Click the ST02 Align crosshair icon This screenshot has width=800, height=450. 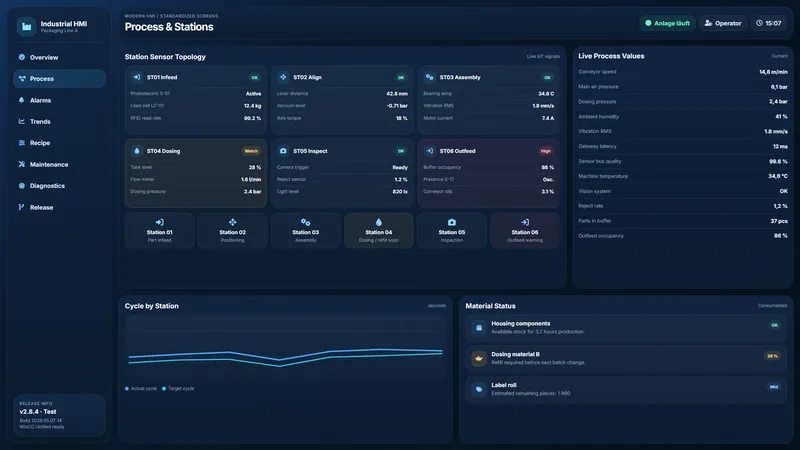coord(283,77)
